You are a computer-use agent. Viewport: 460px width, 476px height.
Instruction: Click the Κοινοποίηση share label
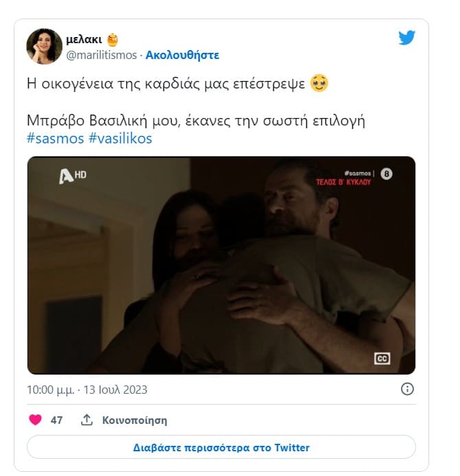coord(135,420)
